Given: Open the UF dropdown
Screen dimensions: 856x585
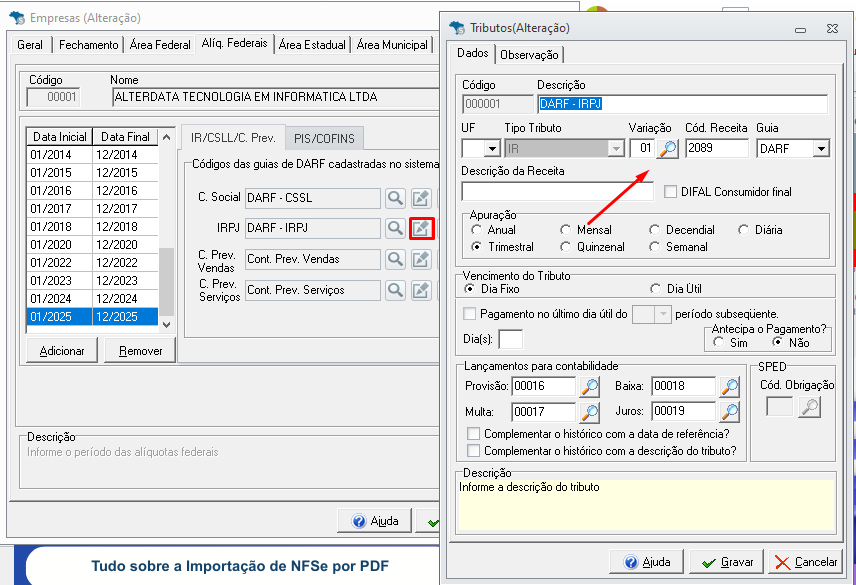Looking at the screenshot, I should coord(492,148).
